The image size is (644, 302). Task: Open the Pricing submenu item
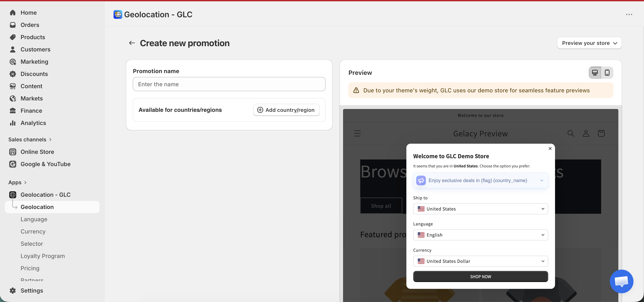coord(30,268)
